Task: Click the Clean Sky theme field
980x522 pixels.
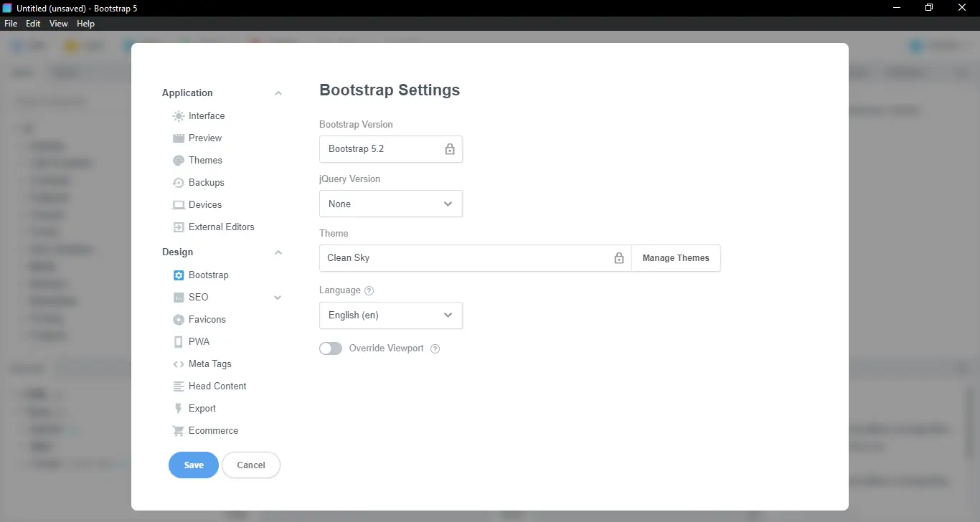Action: point(476,258)
